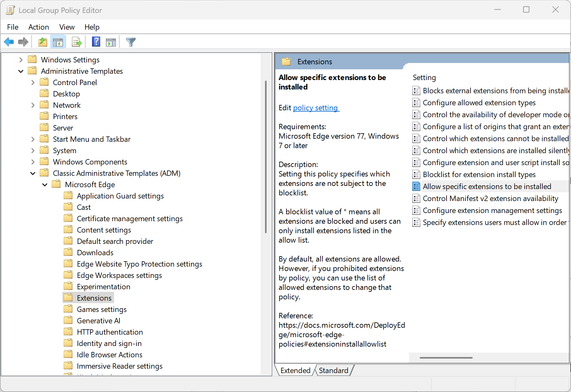Open the View menu
Image resolution: width=571 pixels, height=392 pixels.
click(x=67, y=27)
